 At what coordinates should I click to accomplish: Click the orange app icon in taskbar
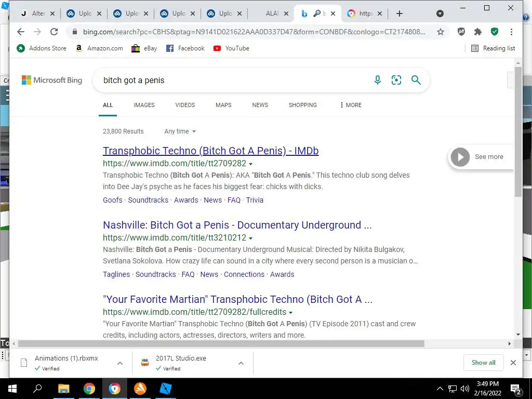click(140, 389)
